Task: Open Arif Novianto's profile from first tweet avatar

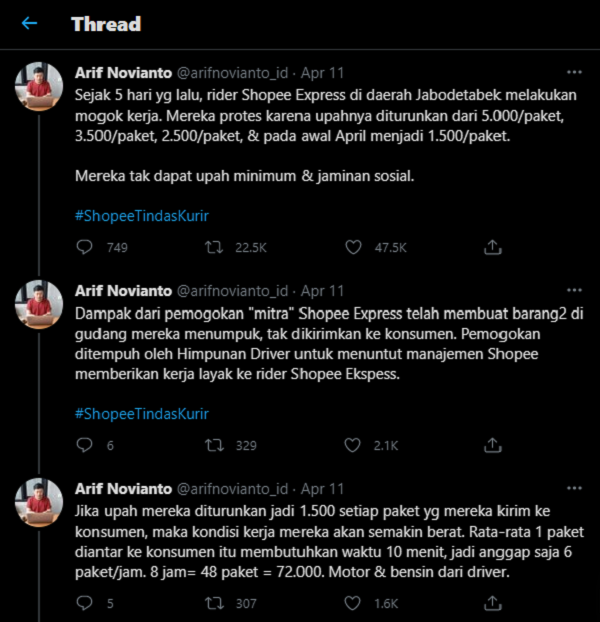Action: click(x=39, y=86)
